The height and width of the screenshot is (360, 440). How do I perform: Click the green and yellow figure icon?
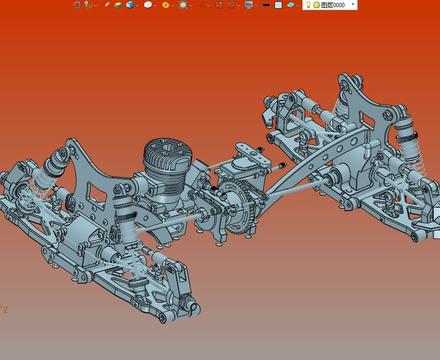pyautogui.click(x=87, y=5)
